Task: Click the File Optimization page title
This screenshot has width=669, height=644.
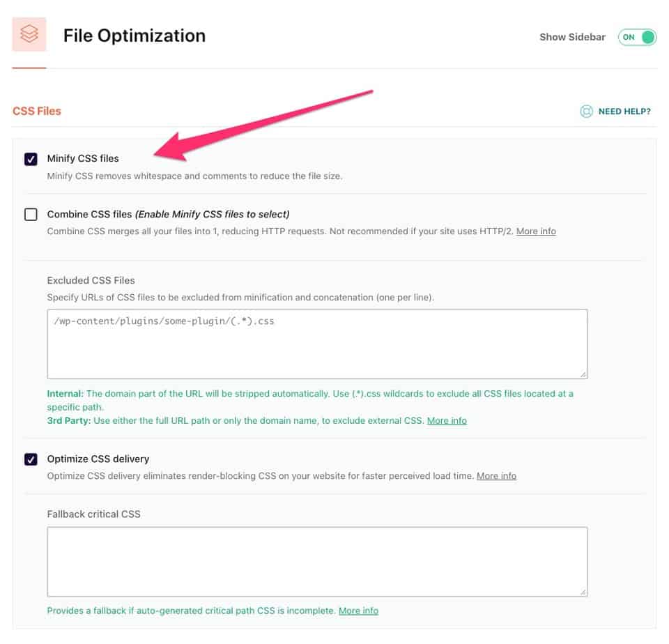Action: click(x=134, y=36)
